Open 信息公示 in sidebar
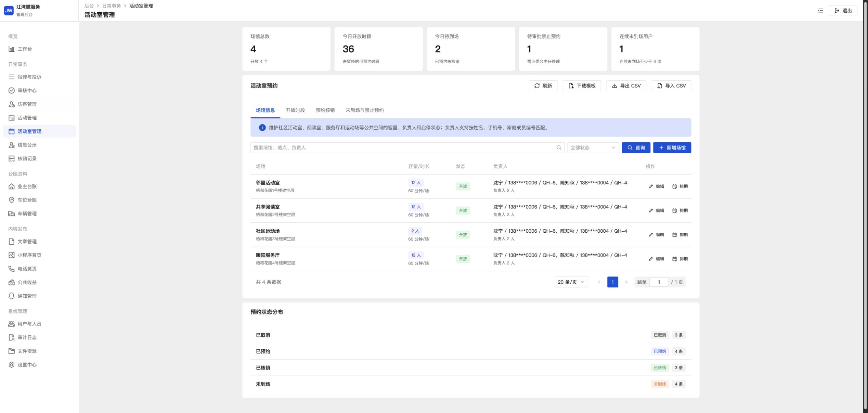868x413 pixels. [39, 145]
